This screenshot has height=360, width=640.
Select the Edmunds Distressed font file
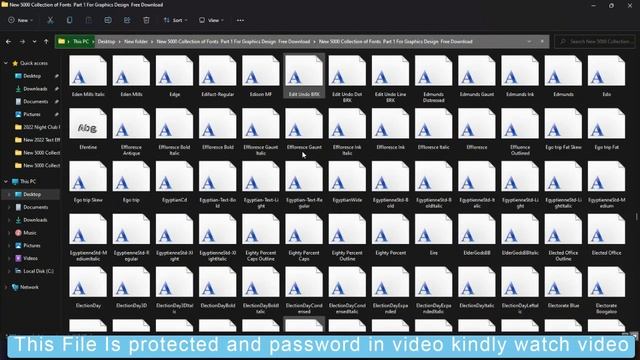point(433,79)
